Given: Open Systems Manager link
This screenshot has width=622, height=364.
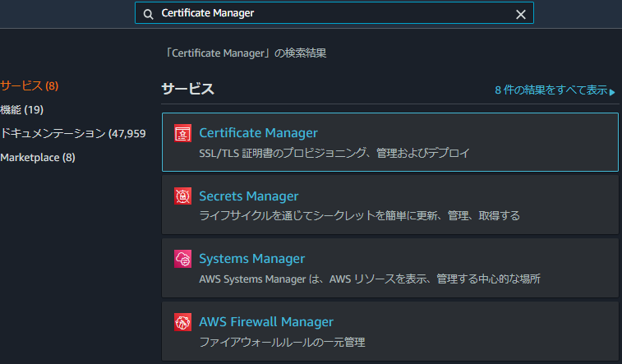Looking at the screenshot, I should [252, 259].
